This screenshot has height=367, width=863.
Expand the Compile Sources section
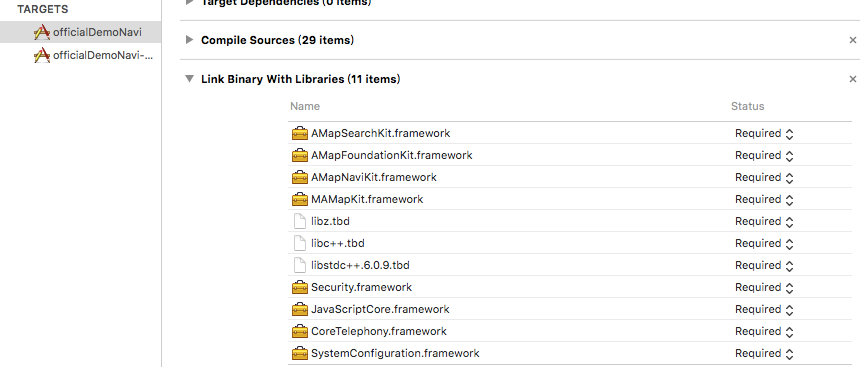[x=189, y=40]
